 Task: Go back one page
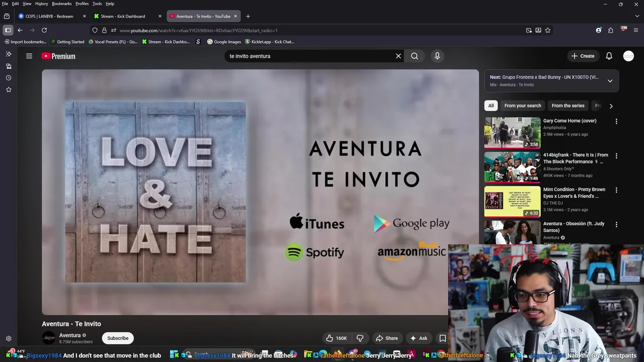20,30
